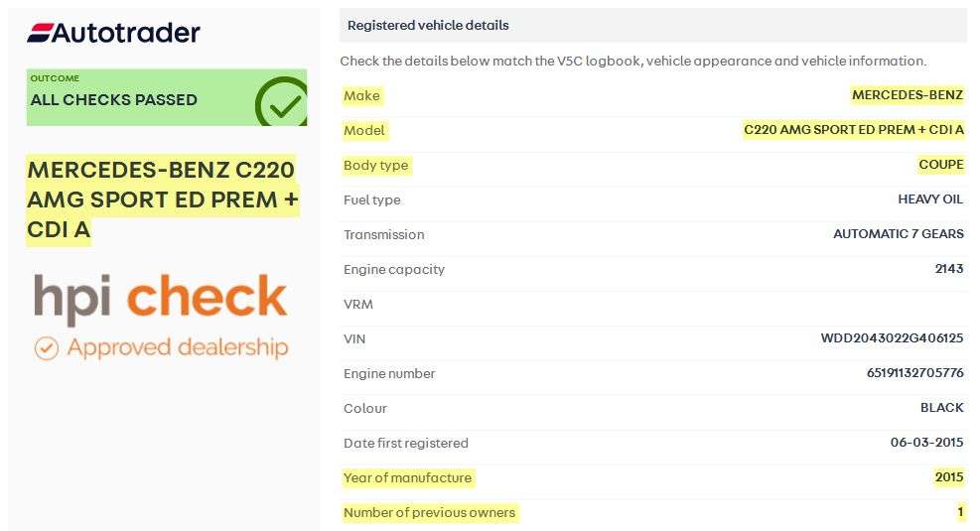980x531 pixels.
Task: Click the Number of previous owners label
Action: [429, 512]
